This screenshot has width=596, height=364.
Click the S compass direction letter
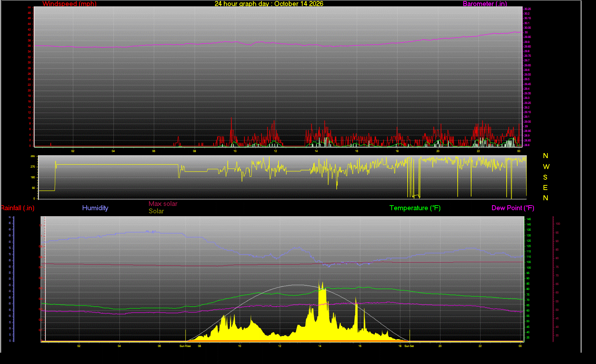(x=545, y=177)
